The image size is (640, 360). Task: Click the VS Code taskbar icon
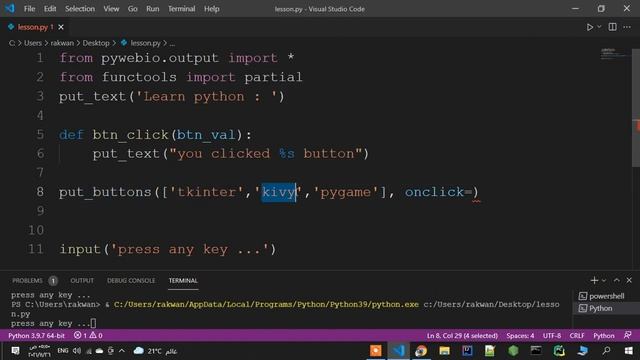point(398,351)
